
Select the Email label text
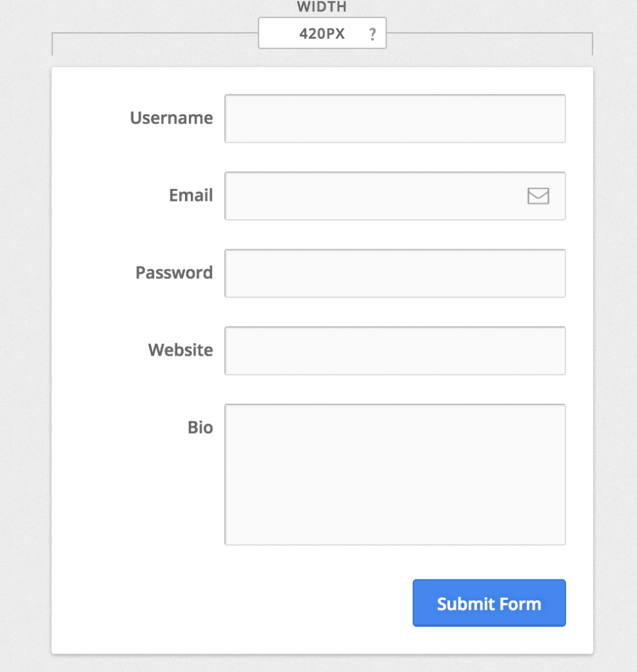[x=190, y=196]
